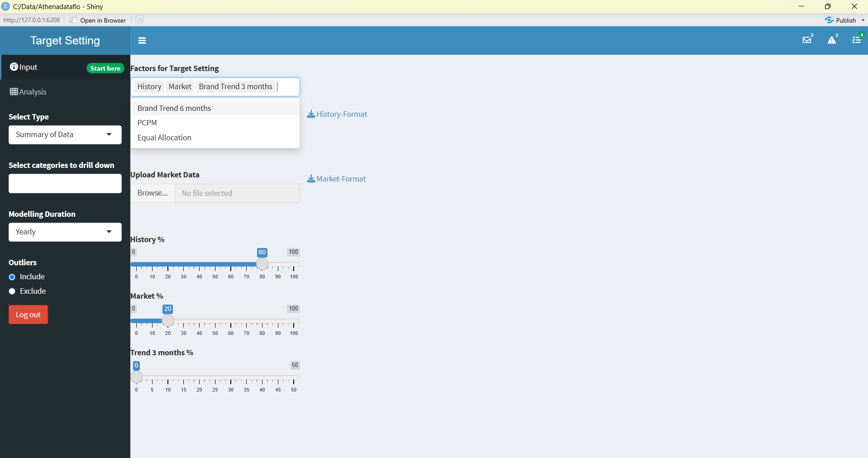Expand the Summary of Data dropdown
The image size is (868, 458).
pos(65,135)
